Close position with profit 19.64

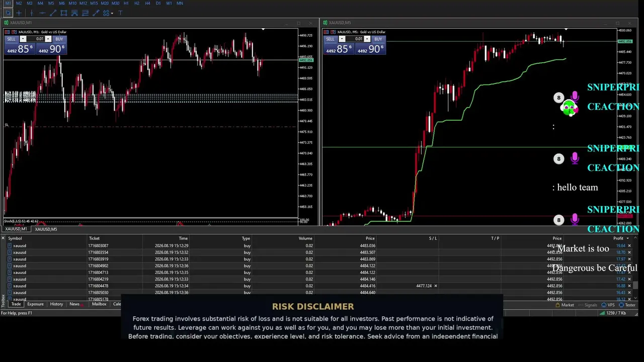[x=629, y=246]
